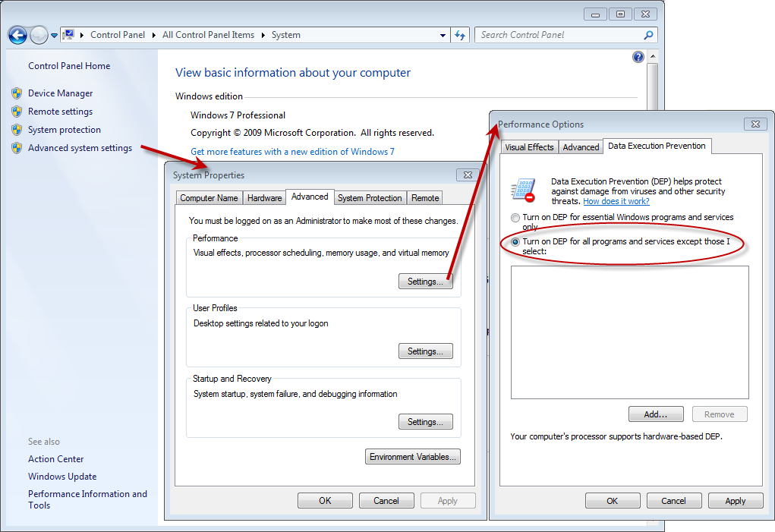The width and height of the screenshot is (775, 532).
Task: Click Apply in Performance Options dialog
Action: [736, 501]
